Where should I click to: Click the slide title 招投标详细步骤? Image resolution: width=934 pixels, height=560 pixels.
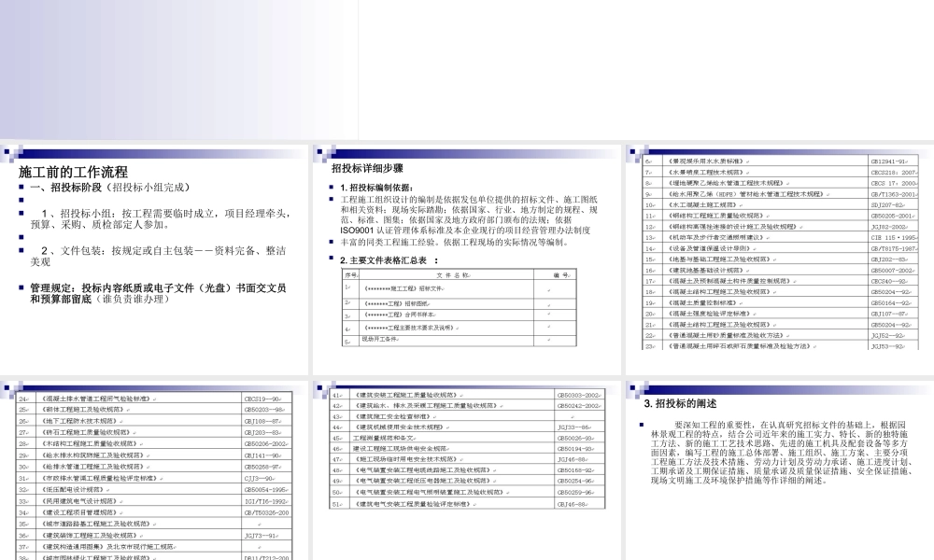367,168
